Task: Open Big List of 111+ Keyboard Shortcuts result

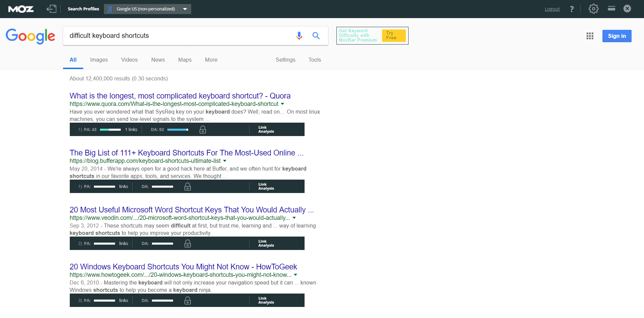Action: click(x=186, y=153)
